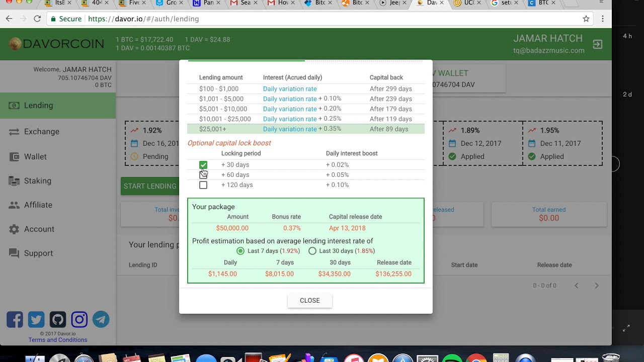Open Davor GitHub page icon
This screenshot has height=362, width=644.
(x=58, y=319)
